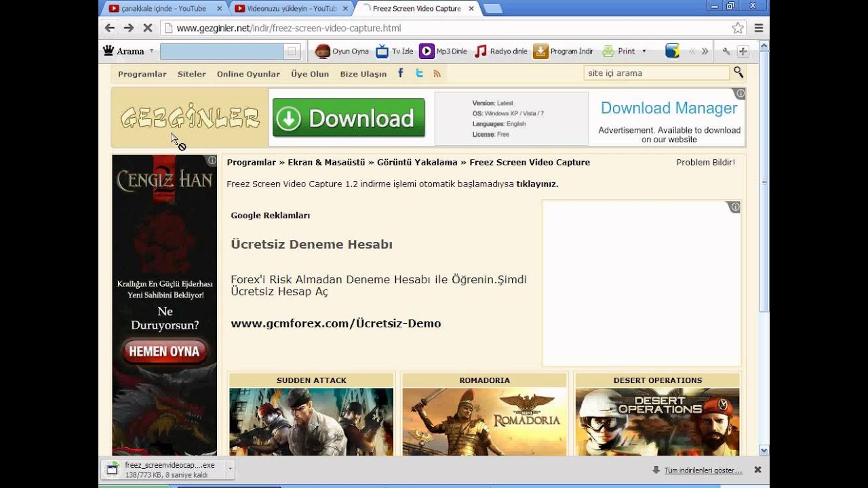Click the Arama crown icon in the toolbar
The height and width of the screenshot is (488, 868).
tap(108, 51)
